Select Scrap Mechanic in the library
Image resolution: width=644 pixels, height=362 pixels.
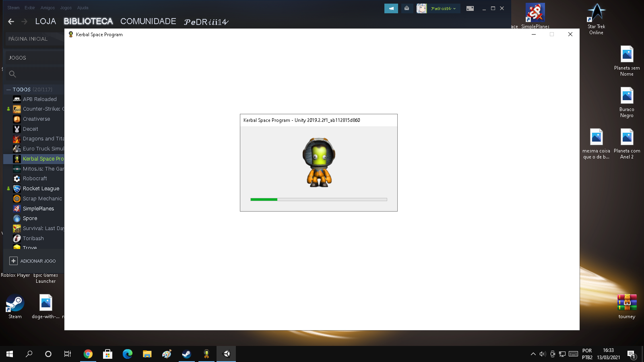[42, 199]
